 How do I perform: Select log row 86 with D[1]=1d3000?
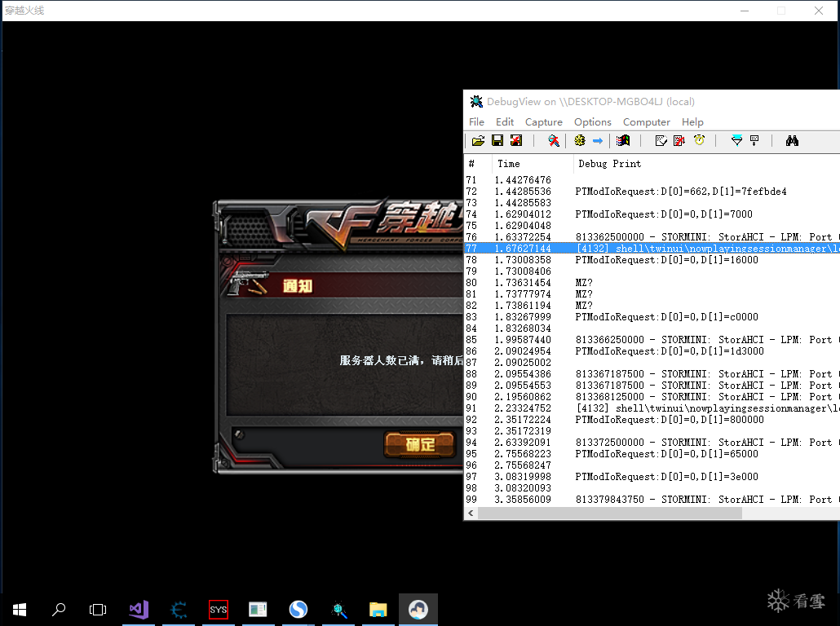tap(652, 351)
